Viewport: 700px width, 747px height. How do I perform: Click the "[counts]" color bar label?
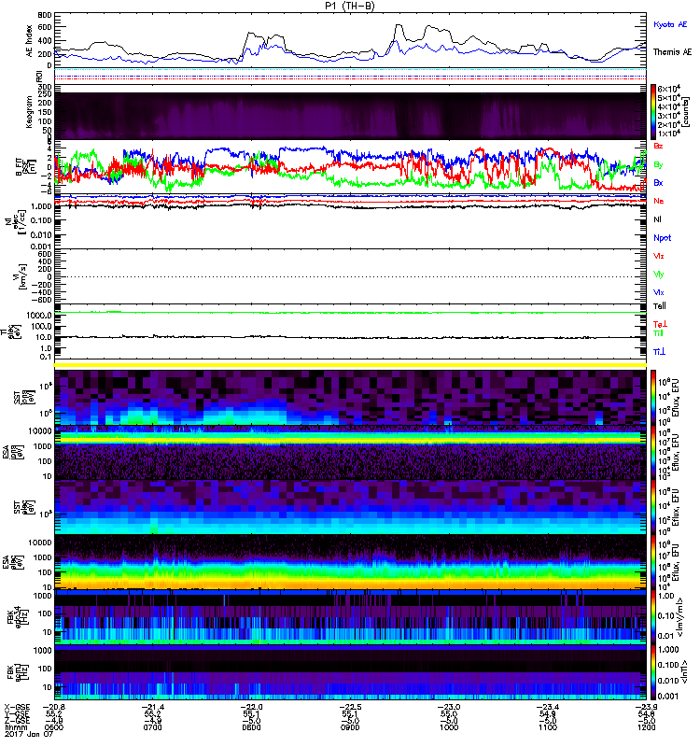686,112
